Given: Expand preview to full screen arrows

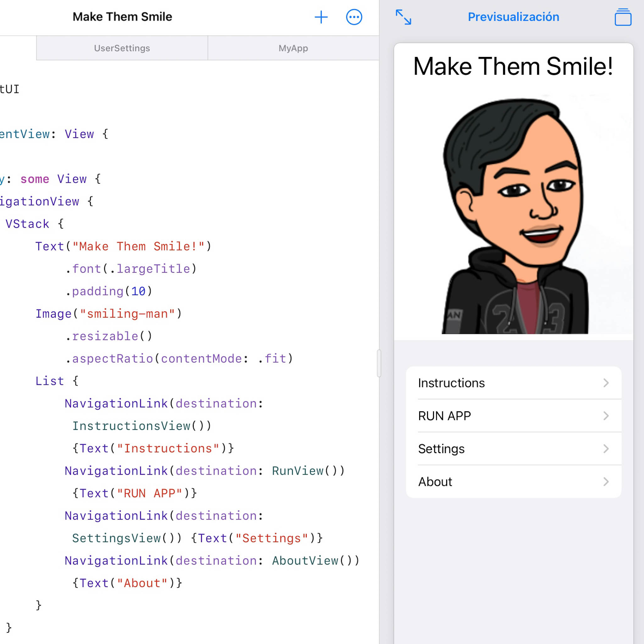Looking at the screenshot, I should (x=403, y=17).
